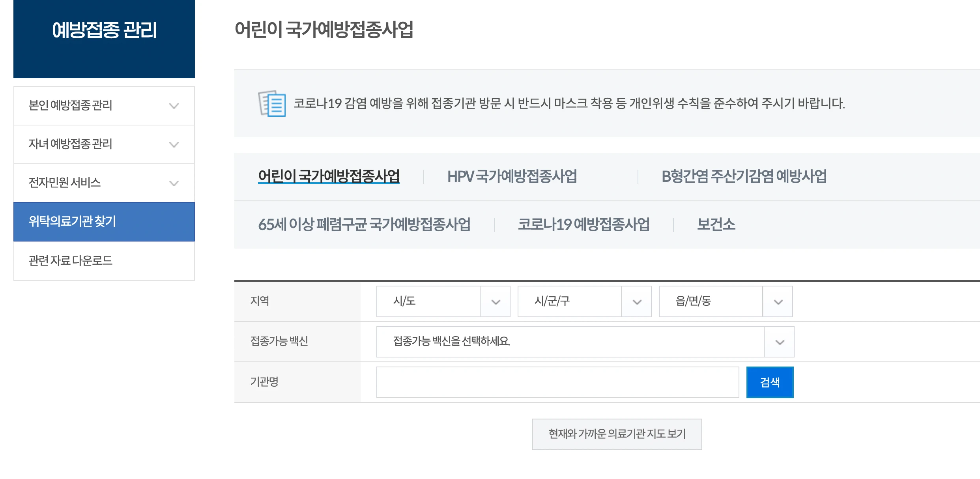Image resolution: width=980 pixels, height=479 pixels.
Task: Open 관련 자료 다운로드 menu item
Action: point(104,261)
